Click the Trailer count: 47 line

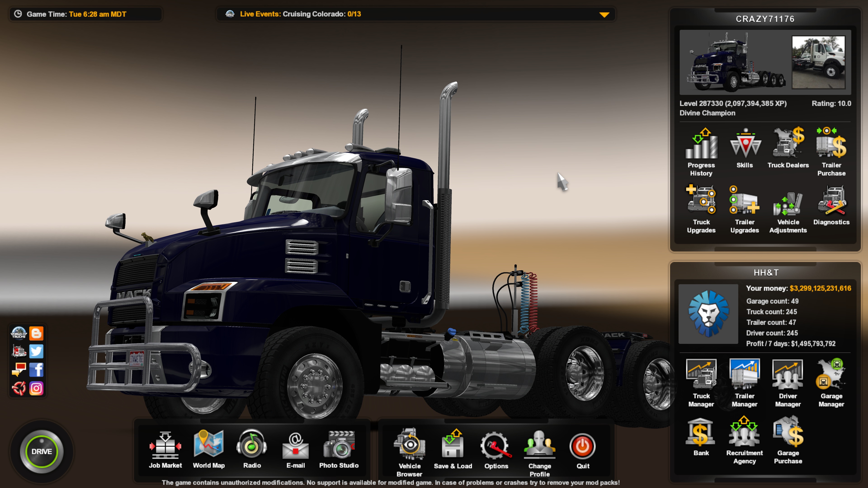(771, 322)
